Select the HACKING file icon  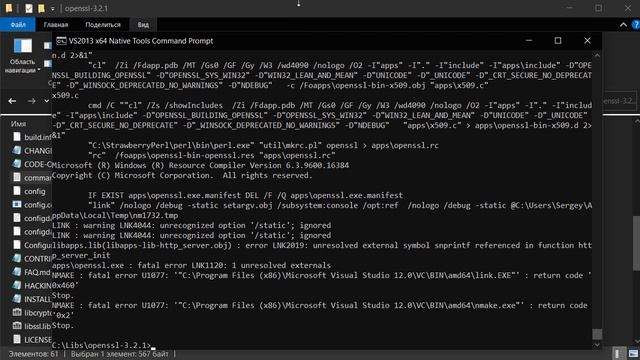(17, 285)
